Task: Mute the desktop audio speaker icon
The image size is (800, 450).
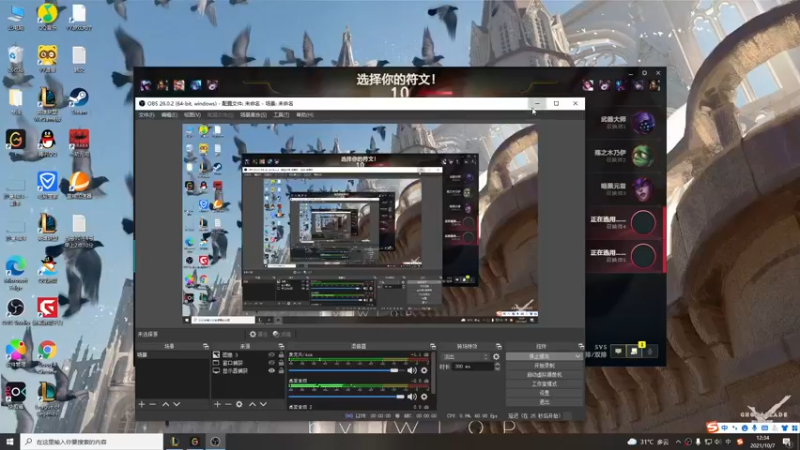Action: pos(412,396)
